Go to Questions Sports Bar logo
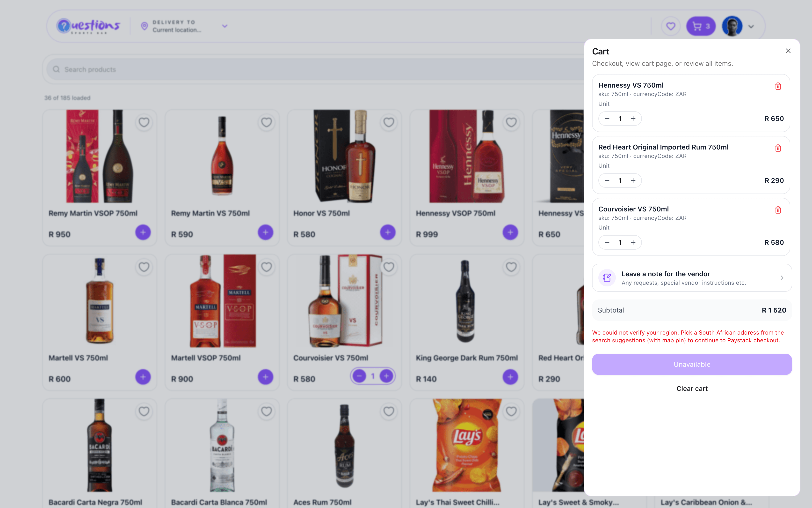812x508 pixels. click(x=89, y=26)
